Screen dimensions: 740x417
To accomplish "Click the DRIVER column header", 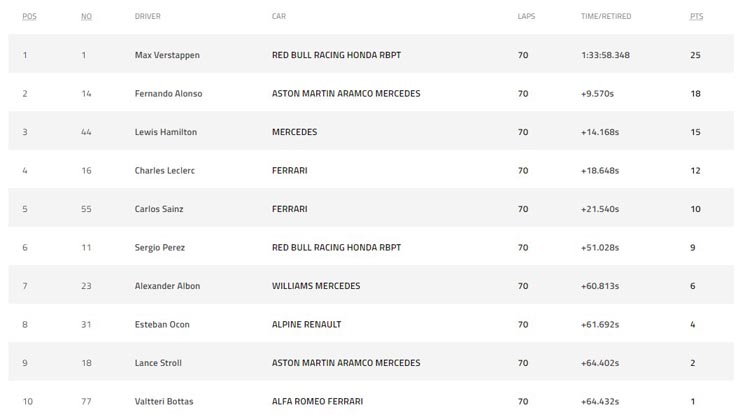I will (x=148, y=17).
